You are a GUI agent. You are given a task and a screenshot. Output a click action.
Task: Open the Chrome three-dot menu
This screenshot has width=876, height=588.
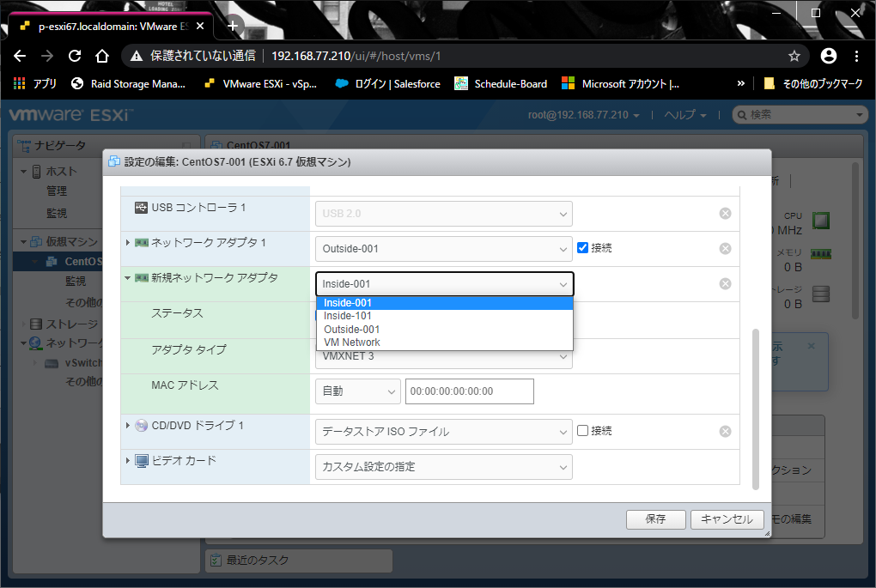click(856, 56)
